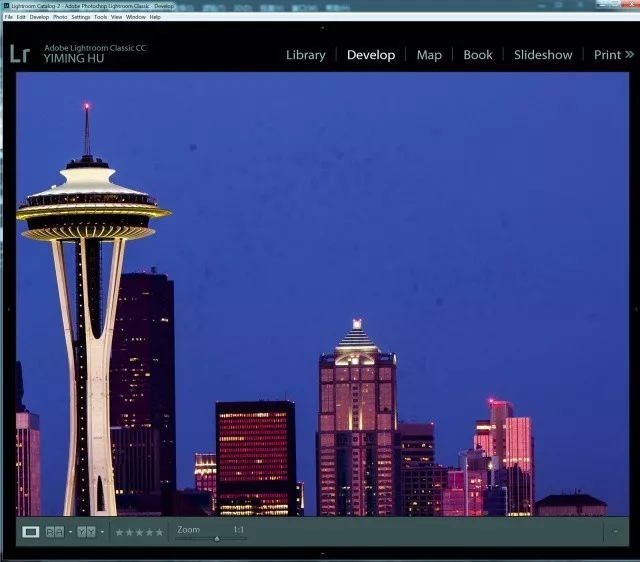Show more modules with double-arrow icon
This screenshot has width=640, height=562.
(629, 55)
